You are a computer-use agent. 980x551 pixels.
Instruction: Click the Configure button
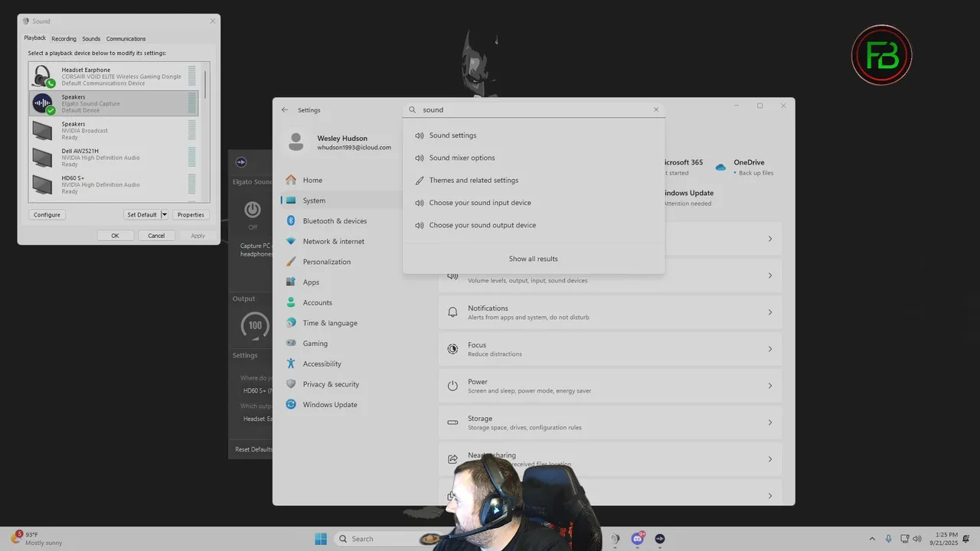(x=47, y=214)
